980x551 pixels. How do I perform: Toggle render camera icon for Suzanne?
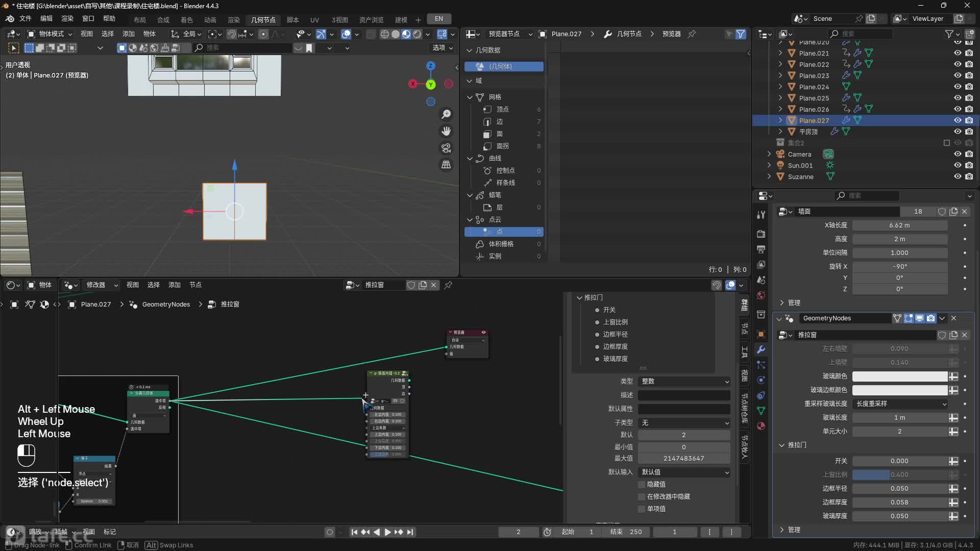(969, 177)
